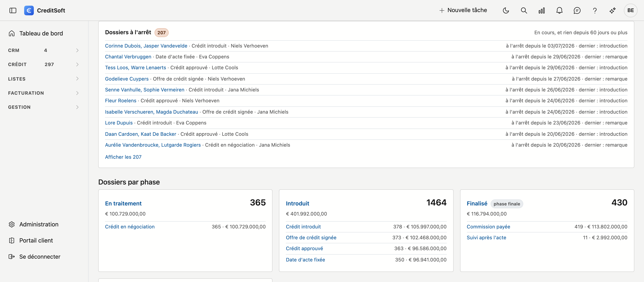Open help question mark icon

[595, 10]
